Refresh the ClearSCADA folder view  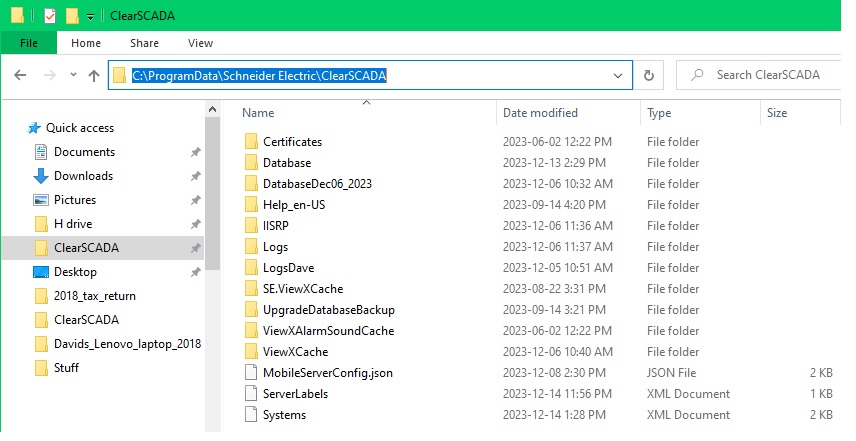(649, 75)
